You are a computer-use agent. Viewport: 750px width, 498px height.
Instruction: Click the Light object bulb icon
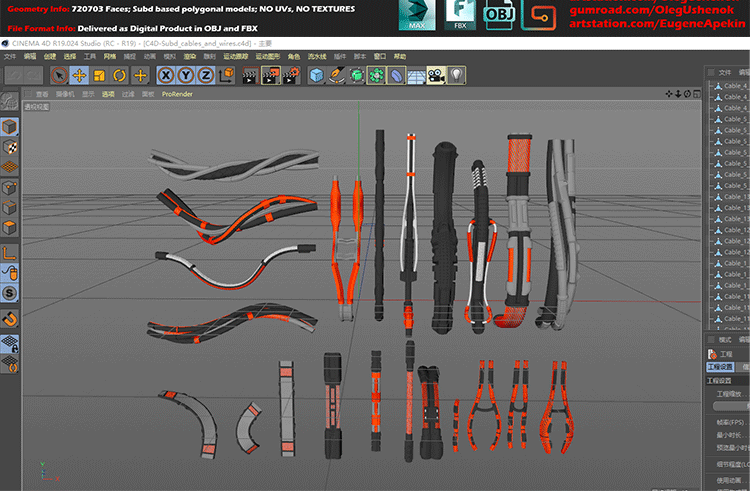click(456, 75)
